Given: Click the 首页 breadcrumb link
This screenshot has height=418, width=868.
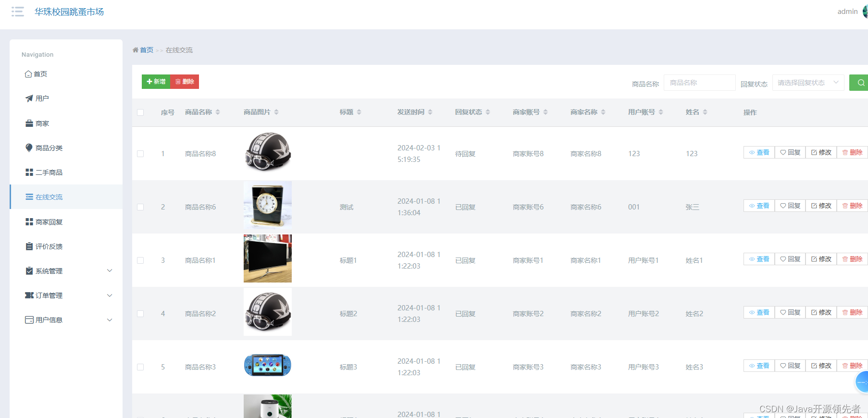Looking at the screenshot, I should click(x=147, y=50).
